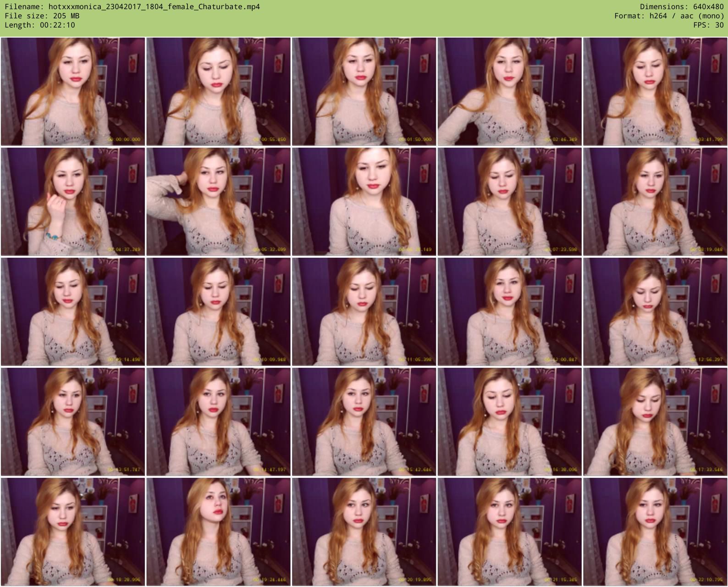
Task: Click the frame at 00:12:56.297
Action: coord(655,311)
